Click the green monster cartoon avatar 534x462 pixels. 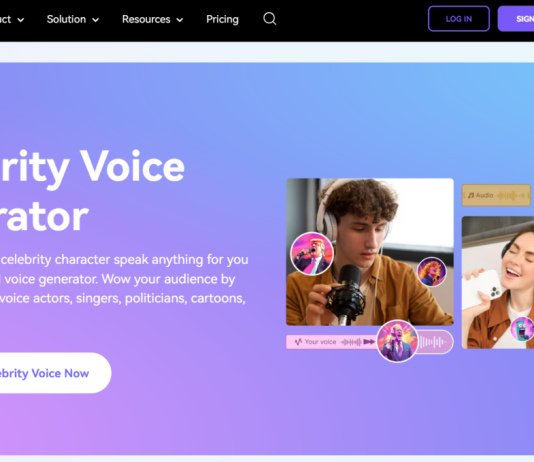pyautogui.click(x=523, y=329)
